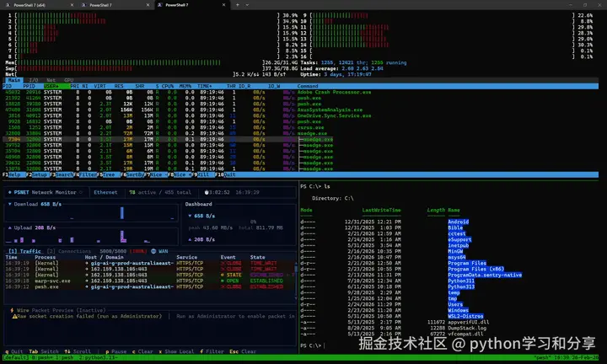Click the Download down-triangle icon
Screen dimensions: 607x364
point(9,204)
